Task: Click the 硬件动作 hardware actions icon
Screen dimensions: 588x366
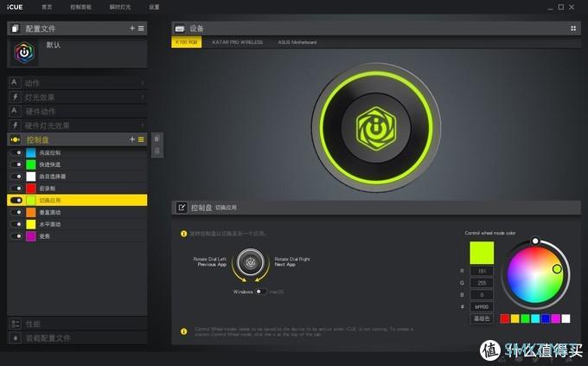Action: click(x=14, y=111)
